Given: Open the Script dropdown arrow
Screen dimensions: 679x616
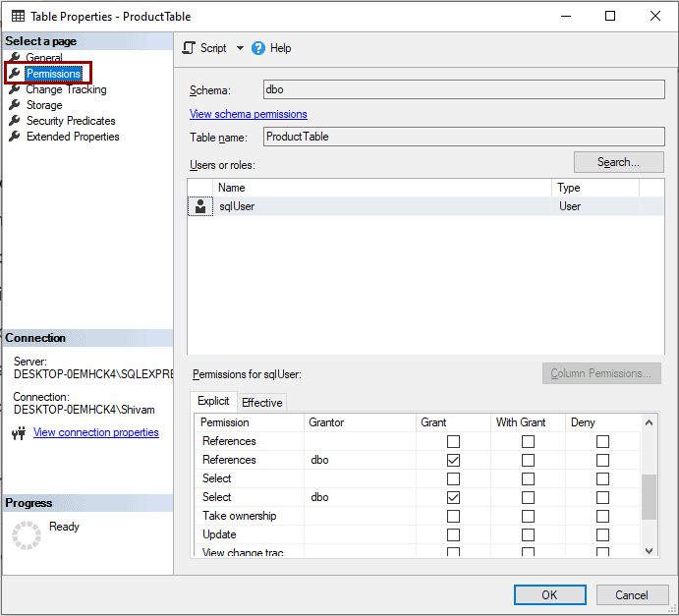Looking at the screenshot, I should click(x=240, y=48).
